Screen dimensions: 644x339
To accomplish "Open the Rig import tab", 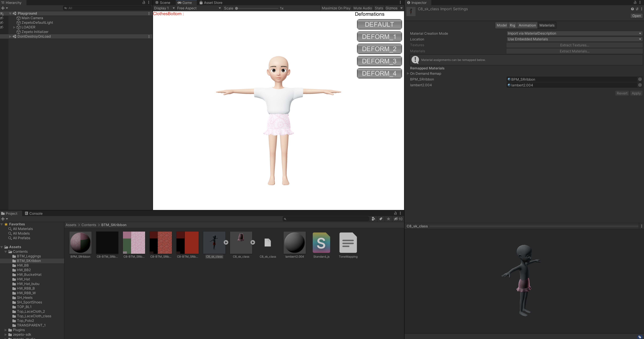I will click(x=512, y=25).
